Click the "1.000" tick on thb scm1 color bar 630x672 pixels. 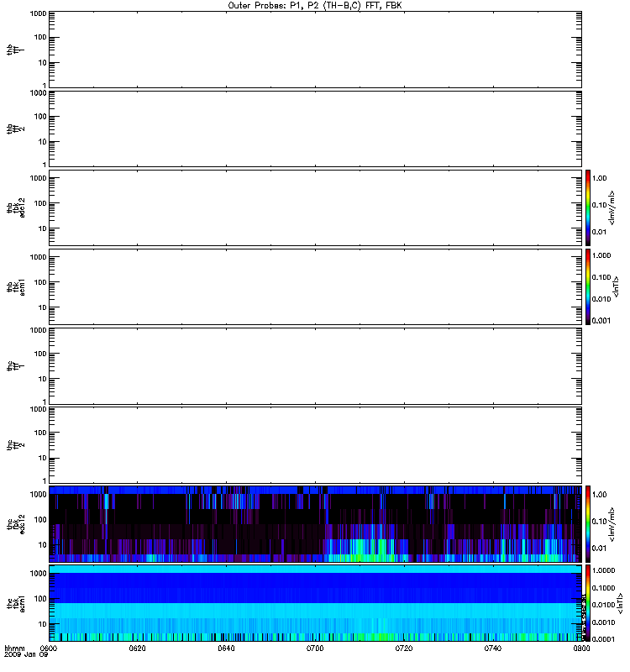click(601, 255)
